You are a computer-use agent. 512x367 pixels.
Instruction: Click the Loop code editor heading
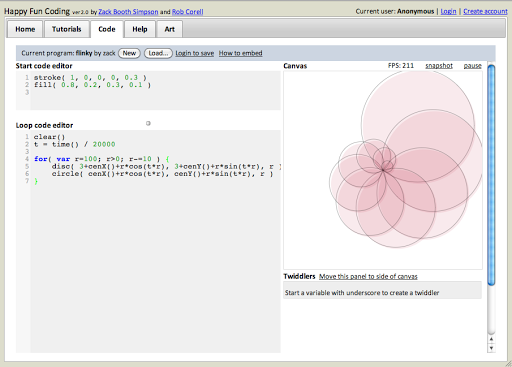pyautogui.click(x=44, y=125)
